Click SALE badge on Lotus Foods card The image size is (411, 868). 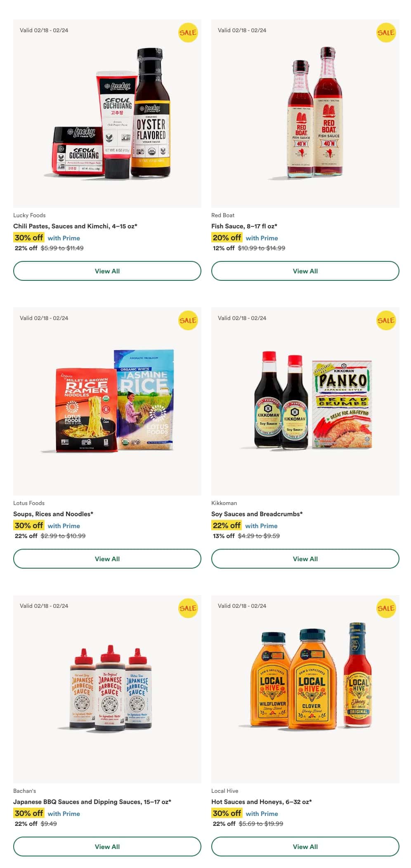click(188, 320)
